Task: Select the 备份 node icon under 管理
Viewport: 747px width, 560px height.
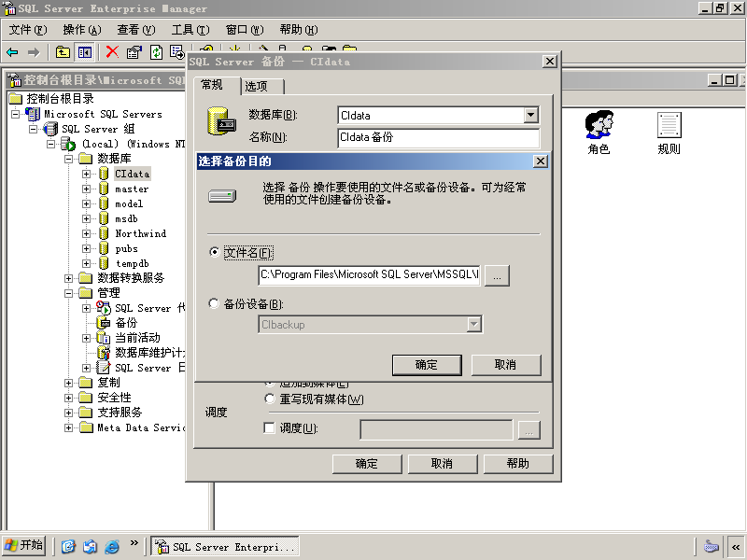Action: (104, 323)
